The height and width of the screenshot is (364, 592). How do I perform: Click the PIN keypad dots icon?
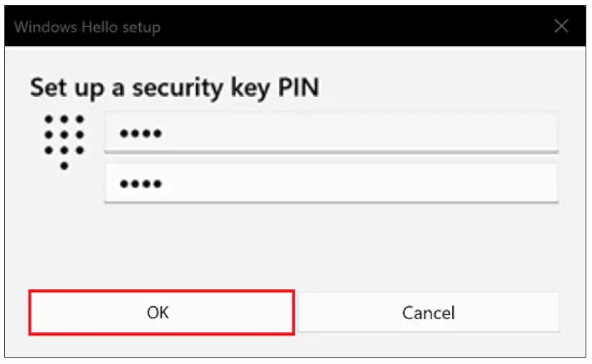64,141
